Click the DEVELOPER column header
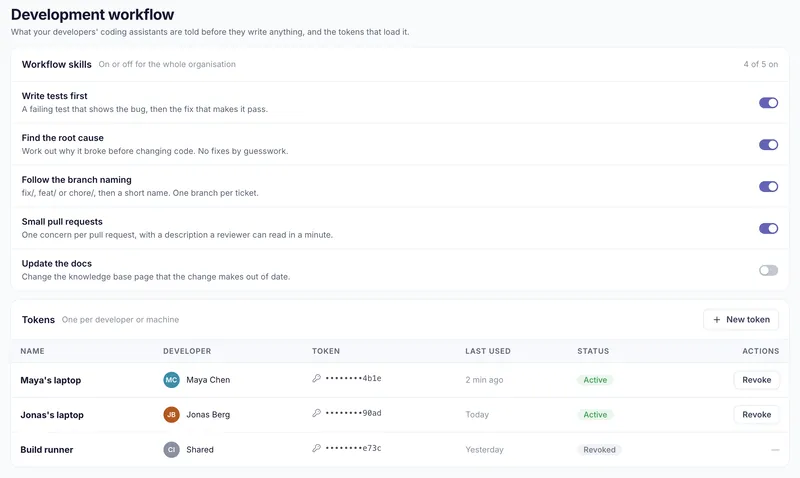800x478 pixels. pos(187,351)
